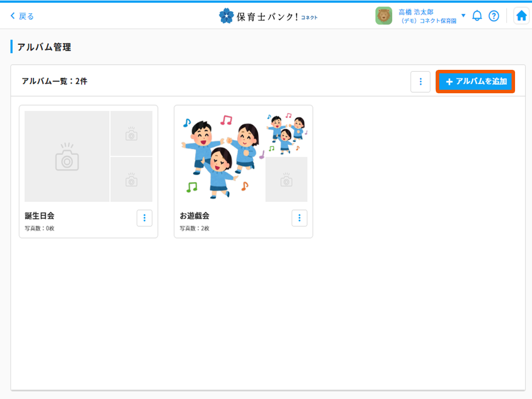The image size is (532, 399).
Task: Open the help question mark icon
Action: pos(494,15)
